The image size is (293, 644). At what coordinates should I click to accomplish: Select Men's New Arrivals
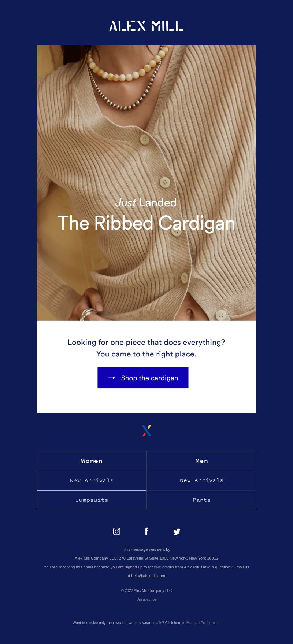(201, 480)
